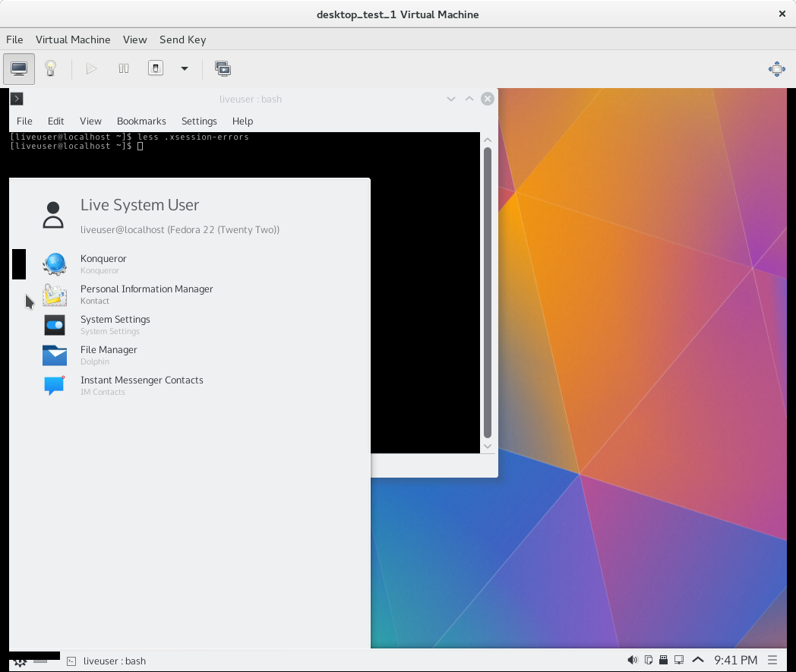Launch Kontact Personal Information Manager
This screenshot has width=796, height=672.
tap(190, 295)
